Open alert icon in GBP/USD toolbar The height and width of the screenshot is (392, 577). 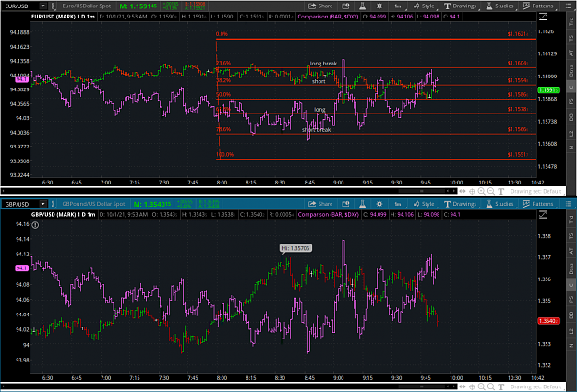click(345, 204)
